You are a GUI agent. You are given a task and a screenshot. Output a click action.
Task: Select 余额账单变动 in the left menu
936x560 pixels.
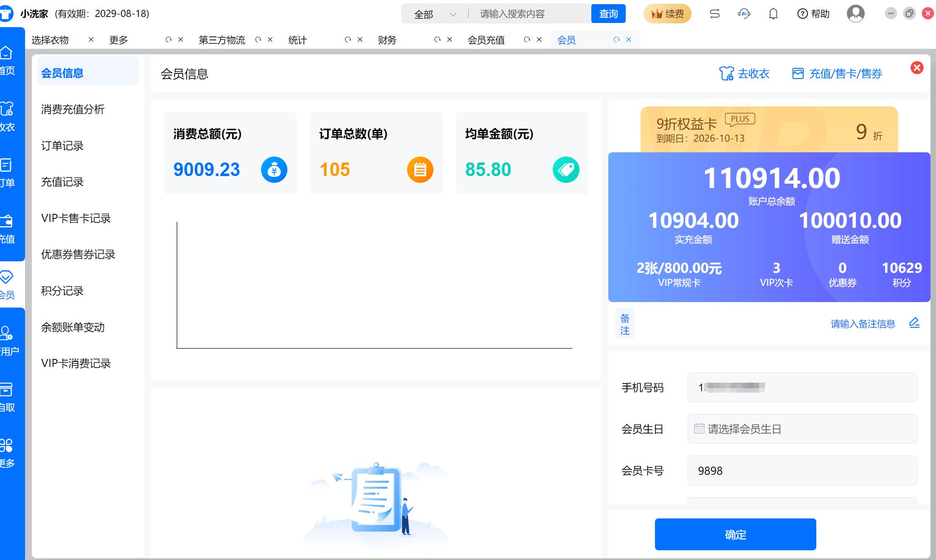pyautogui.click(x=73, y=327)
